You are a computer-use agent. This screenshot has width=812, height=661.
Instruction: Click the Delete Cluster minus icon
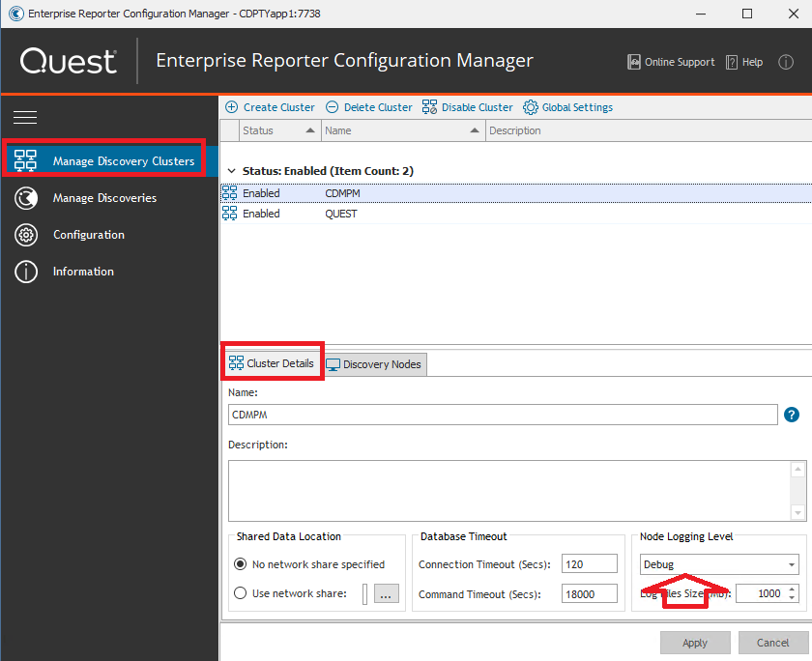[332, 107]
